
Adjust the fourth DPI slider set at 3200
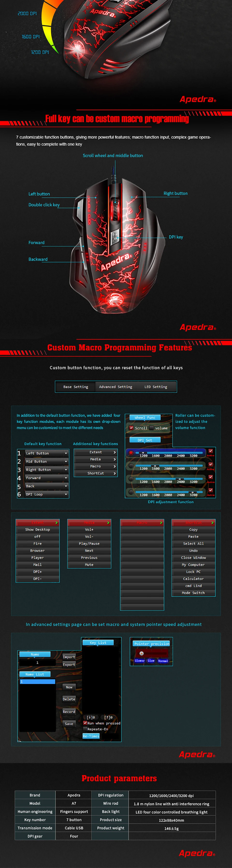pos(193,492)
